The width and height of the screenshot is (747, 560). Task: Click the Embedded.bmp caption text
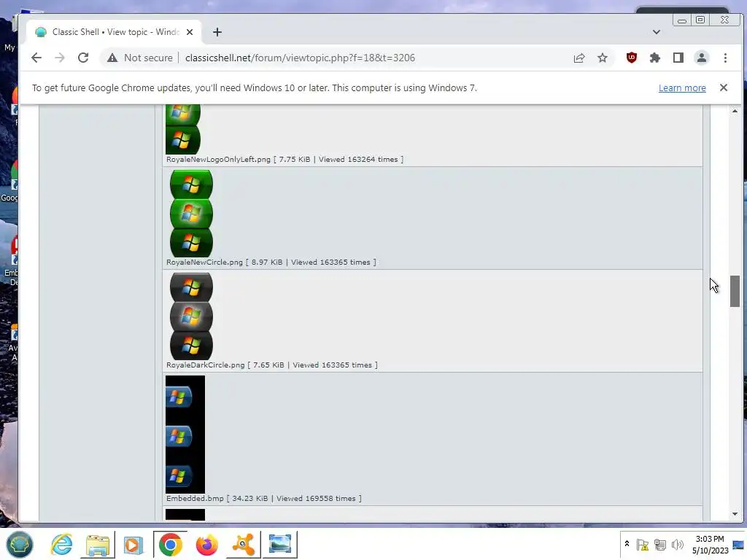click(264, 499)
